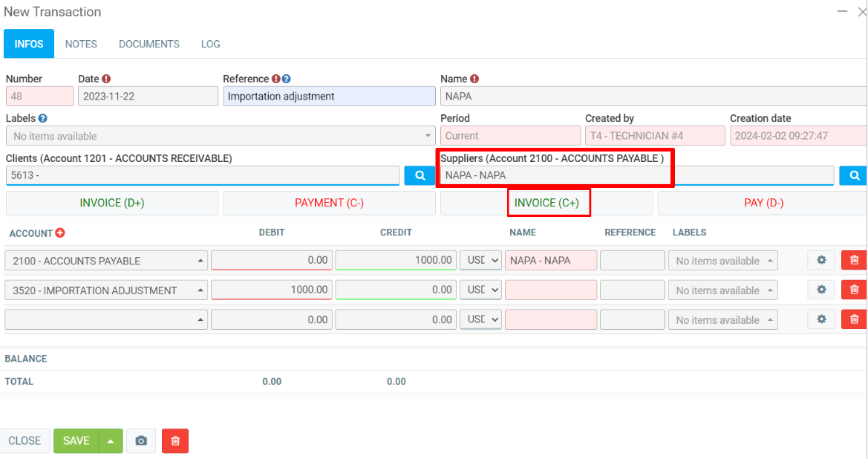Viewport: 868px width, 459px height.
Task: Click the camera icon next to Save
Action: [x=141, y=441]
